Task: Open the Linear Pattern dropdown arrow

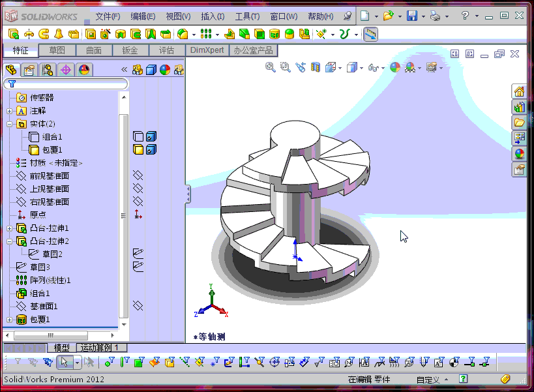Action: point(217,35)
